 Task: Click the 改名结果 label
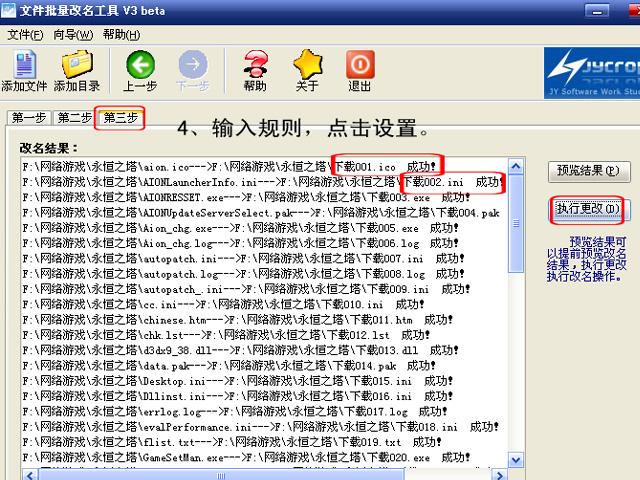coord(49,148)
